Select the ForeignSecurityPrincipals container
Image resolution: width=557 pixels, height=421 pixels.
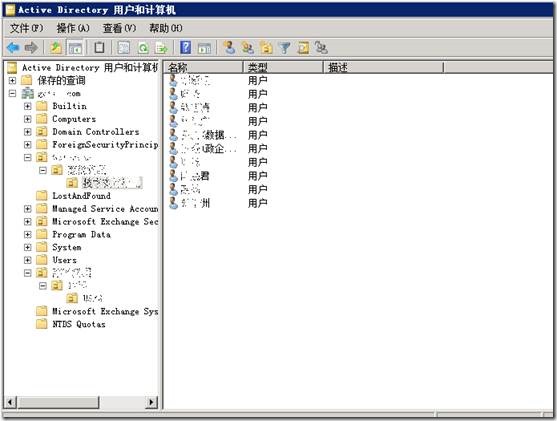pyautogui.click(x=105, y=145)
